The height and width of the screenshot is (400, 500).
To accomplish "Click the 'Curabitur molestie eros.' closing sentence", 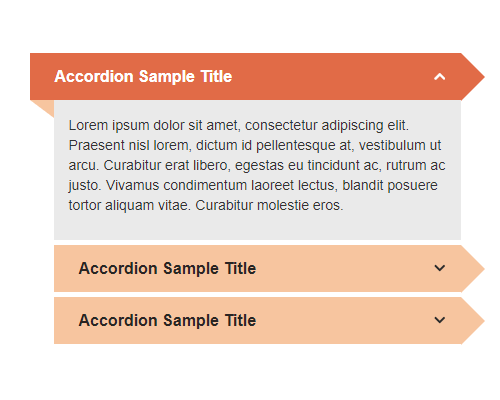I will 269,205.
